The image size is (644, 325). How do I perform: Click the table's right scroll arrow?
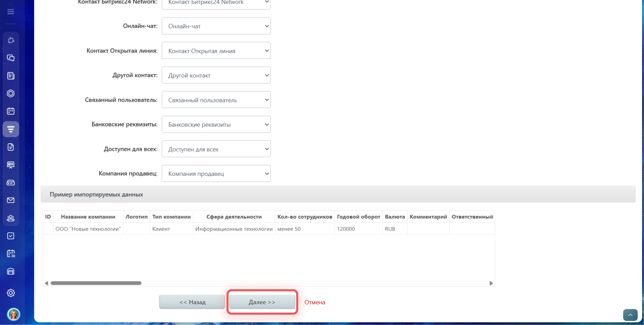coord(491,283)
